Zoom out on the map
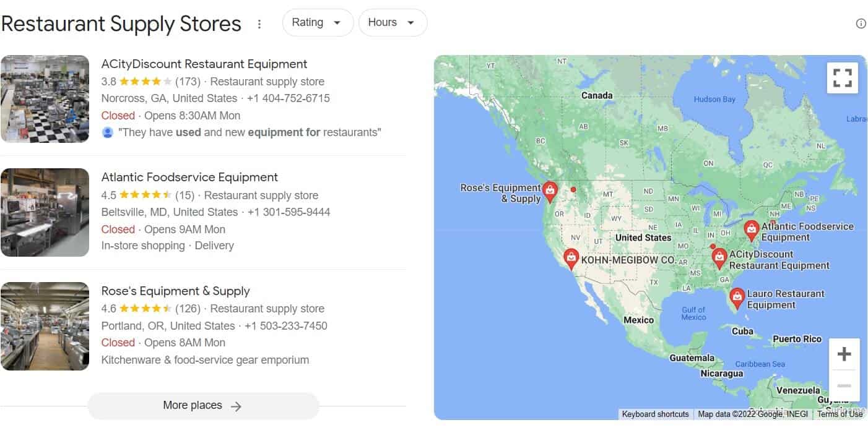The image size is (868, 433). tap(844, 385)
